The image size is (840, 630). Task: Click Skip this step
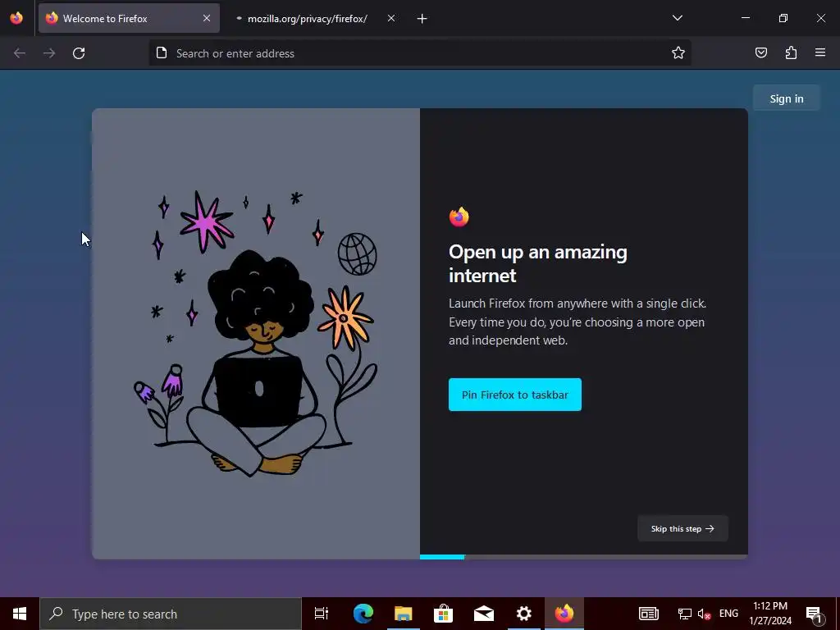click(x=682, y=529)
